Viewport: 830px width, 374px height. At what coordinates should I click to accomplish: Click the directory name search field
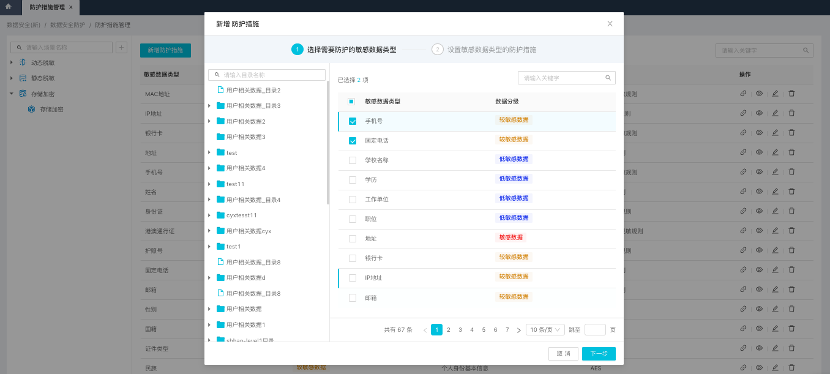[x=267, y=75]
